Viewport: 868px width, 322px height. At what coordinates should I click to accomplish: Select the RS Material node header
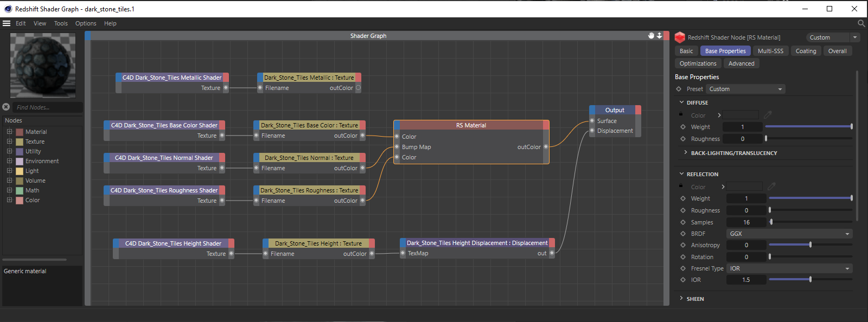click(471, 125)
